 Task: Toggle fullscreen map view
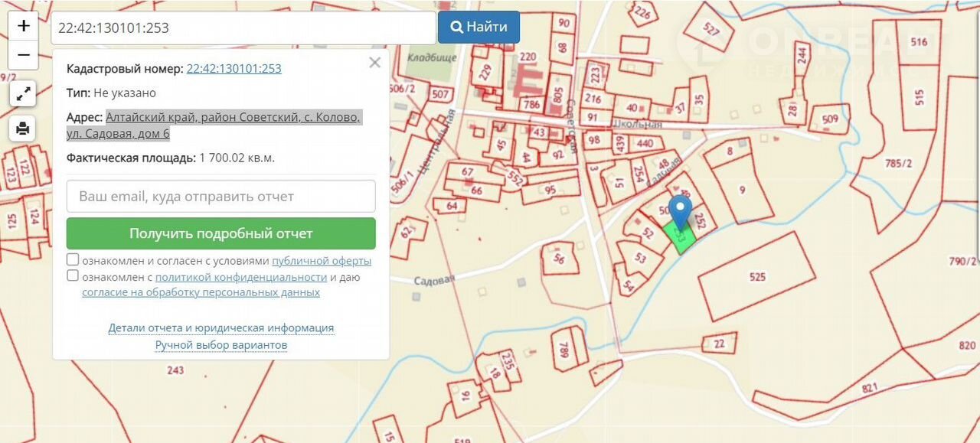(x=24, y=95)
